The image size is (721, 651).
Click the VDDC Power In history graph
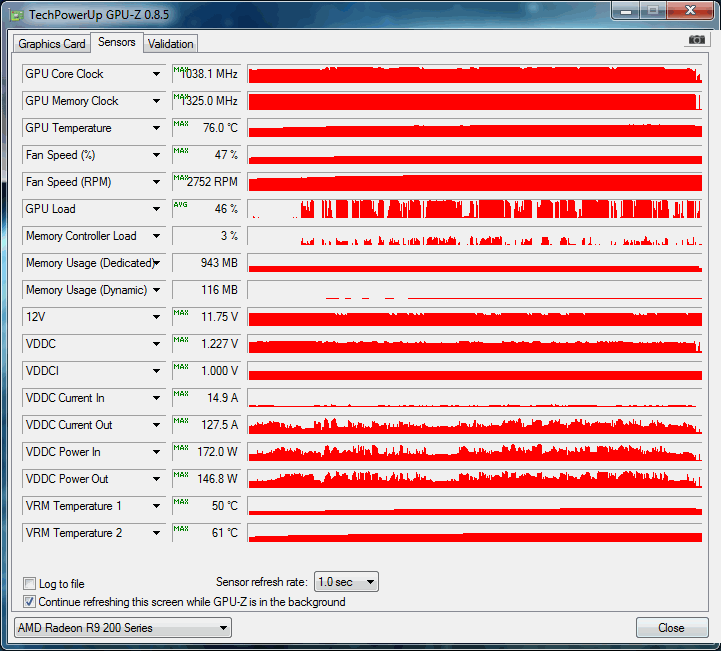pyautogui.click(x=475, y=452)
